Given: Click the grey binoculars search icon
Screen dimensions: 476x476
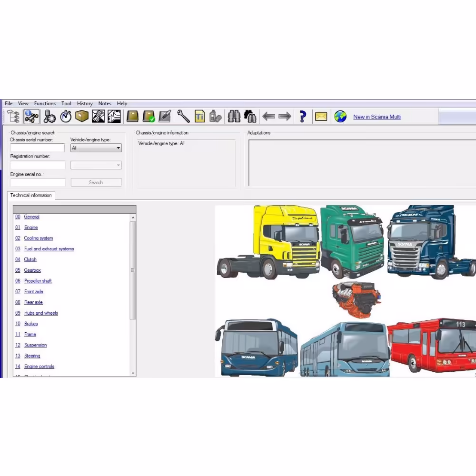Looking at the screenshot, I should click(234, 117).
